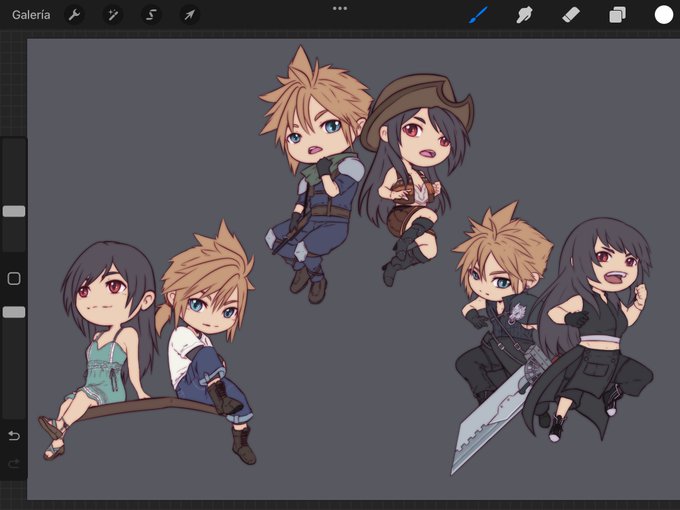680x510 pixels.
Task: Select the Smudge finger tool
Action: (x=524, y=15)
